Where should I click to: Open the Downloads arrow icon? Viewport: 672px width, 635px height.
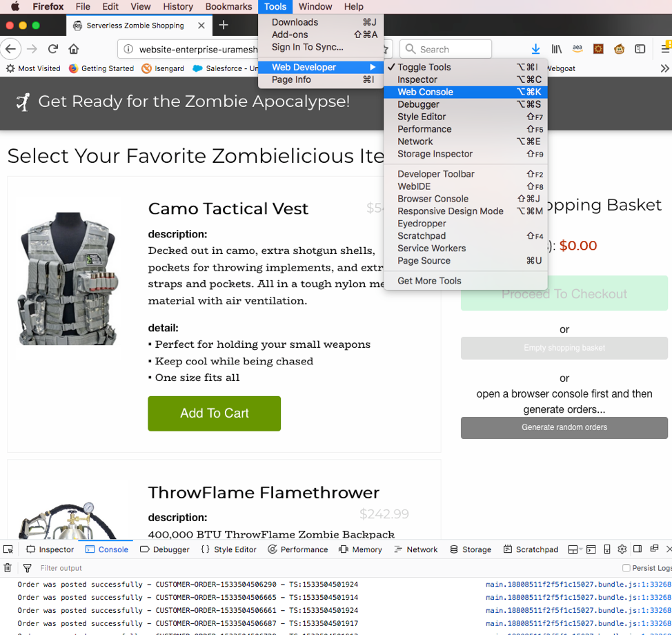pos(535,49)
